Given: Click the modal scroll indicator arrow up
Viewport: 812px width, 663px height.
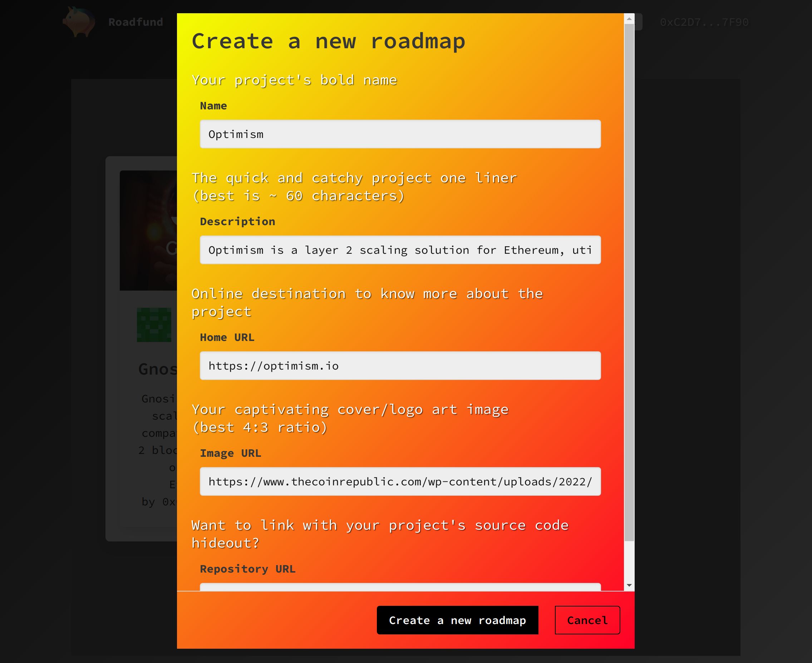Looking at the screenshot, I should (x=629, y=18).
